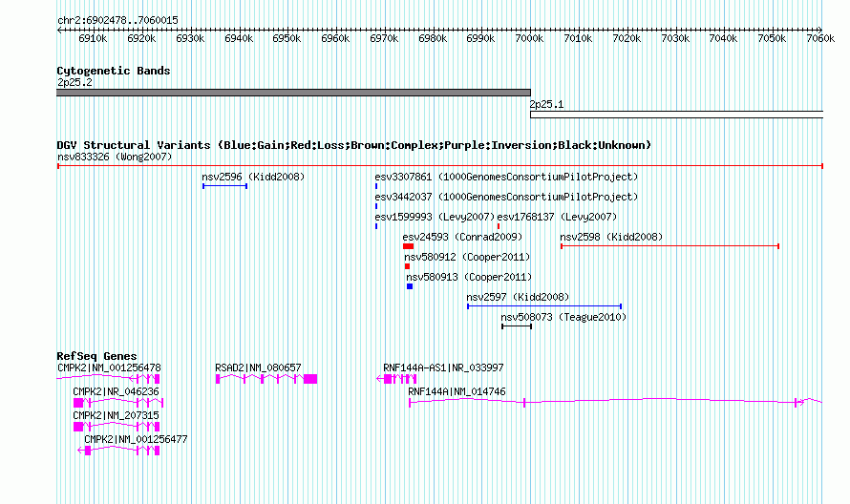Click the nsv580913 (Cooper2011) blue block
Viewport: 850px width, 504px height.
(x=410, y=286)
